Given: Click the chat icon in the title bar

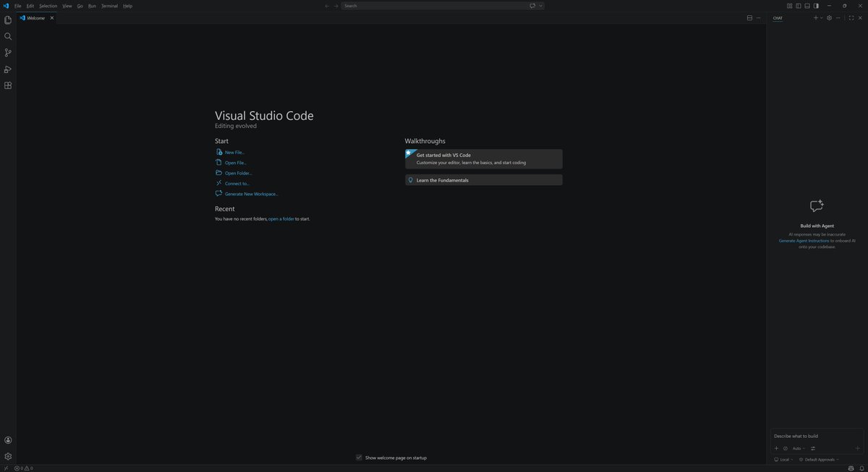Looking at the screenshot, I should [532, 6].
